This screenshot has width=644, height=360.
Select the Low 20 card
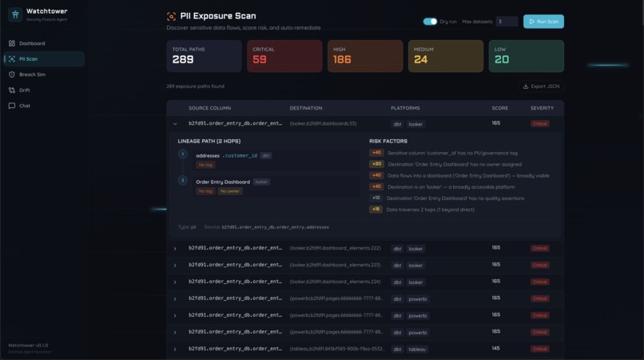point(526,56)
